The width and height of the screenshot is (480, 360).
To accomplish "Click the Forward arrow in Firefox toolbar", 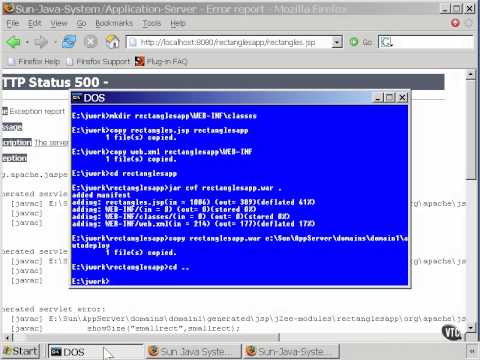I will 41,42.
